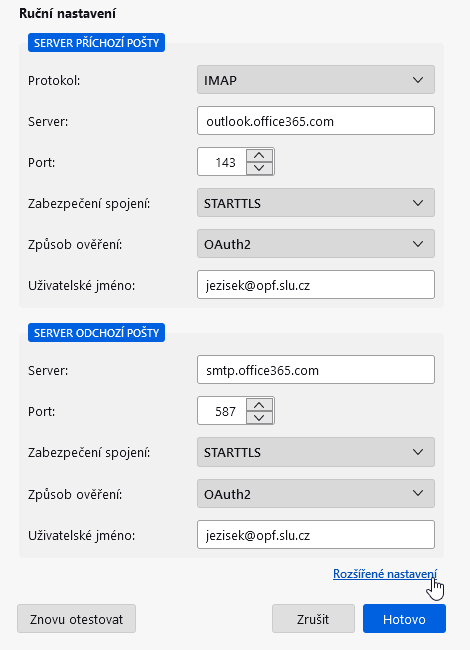Open the Protokol IMAP dropdown

(x=316, y=80)
